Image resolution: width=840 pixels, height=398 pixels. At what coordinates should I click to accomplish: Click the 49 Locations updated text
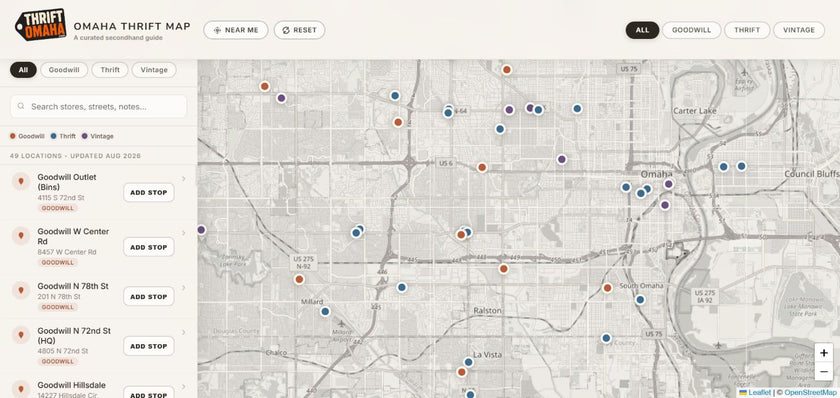click(76, 156)
